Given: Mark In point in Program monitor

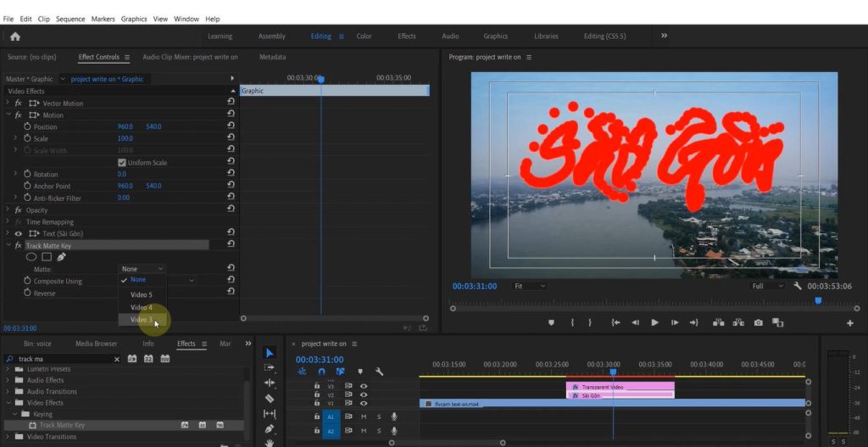Looking at the screenshot, I should 572,322.
